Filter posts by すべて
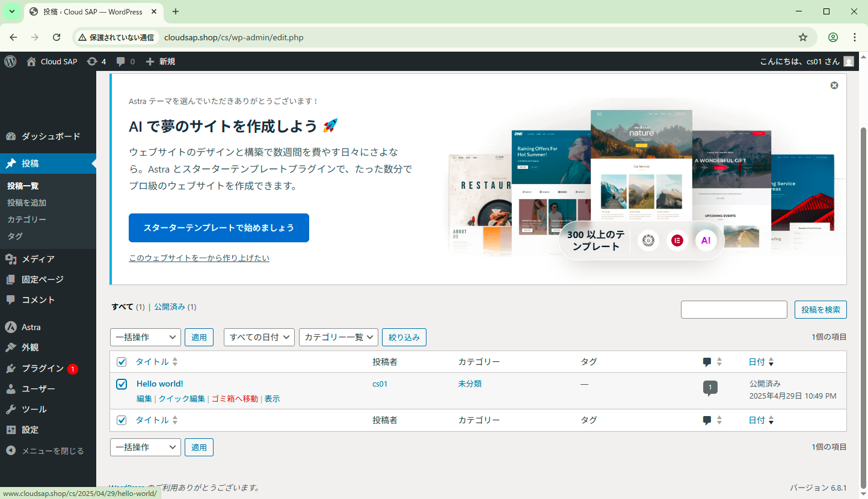This screenshot has width=868, height=499. click(x=123, y=307)
